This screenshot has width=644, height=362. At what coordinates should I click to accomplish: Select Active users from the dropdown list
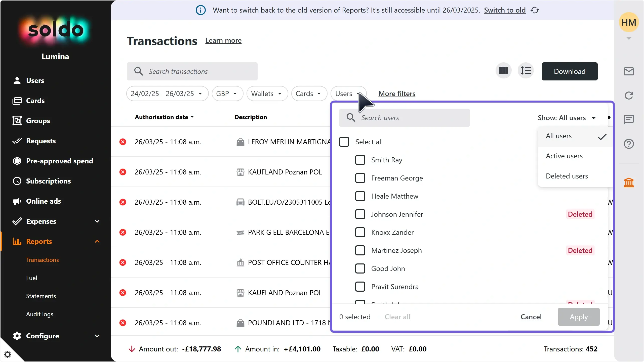(x=564, y=156)
